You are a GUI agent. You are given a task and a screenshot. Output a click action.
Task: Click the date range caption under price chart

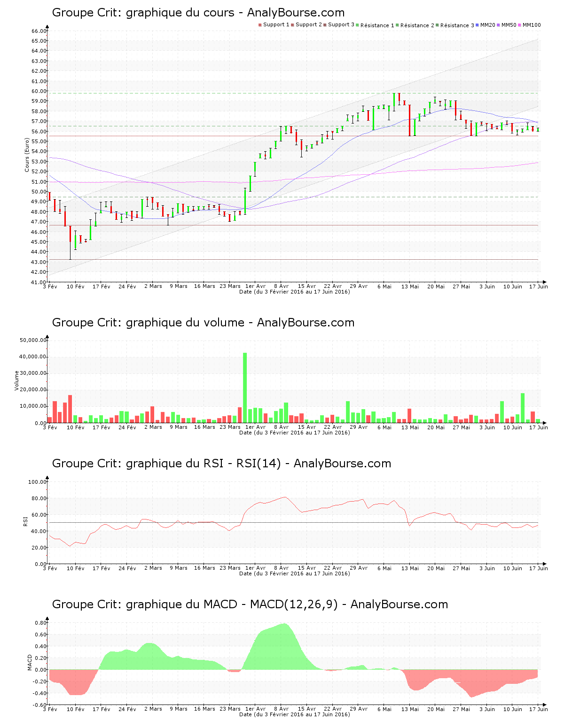pyautogui.click(x=295, y=292)
